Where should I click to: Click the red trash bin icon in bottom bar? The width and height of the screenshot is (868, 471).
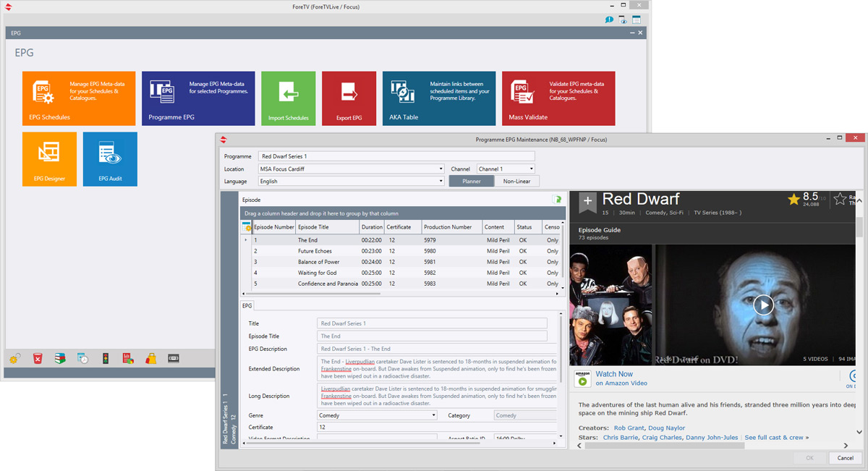[x=38, y=358]
